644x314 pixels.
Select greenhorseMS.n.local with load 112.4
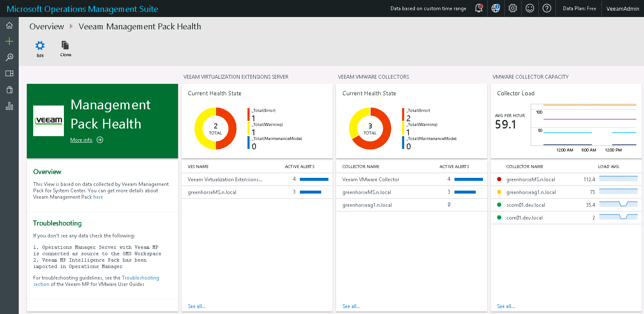pyautogui.click(x=566, y=180)
